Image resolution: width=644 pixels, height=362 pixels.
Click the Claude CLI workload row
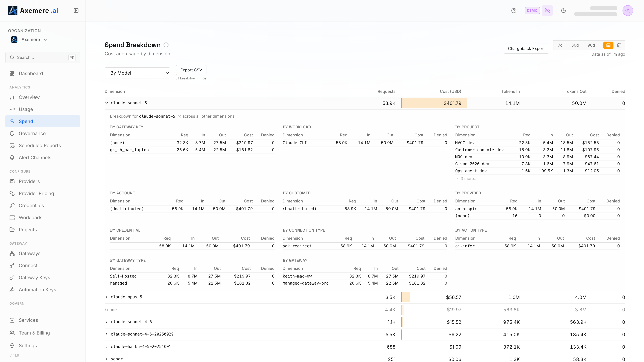(365, 143)
